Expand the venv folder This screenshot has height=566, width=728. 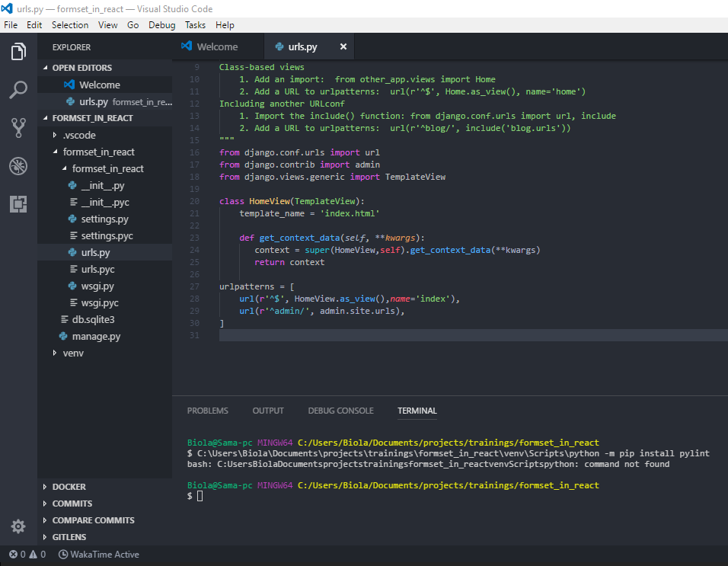pyautogui.click(x=72, y=353)
